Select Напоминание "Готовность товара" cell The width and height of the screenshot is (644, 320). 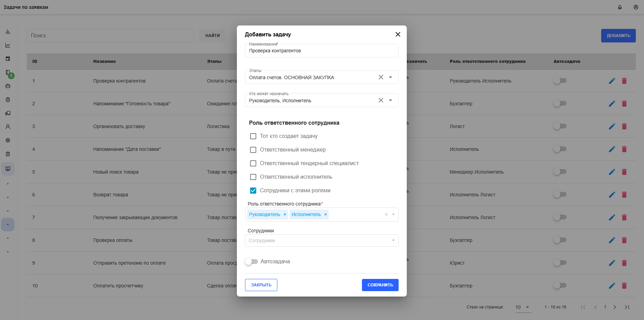[x=132, y=104]
